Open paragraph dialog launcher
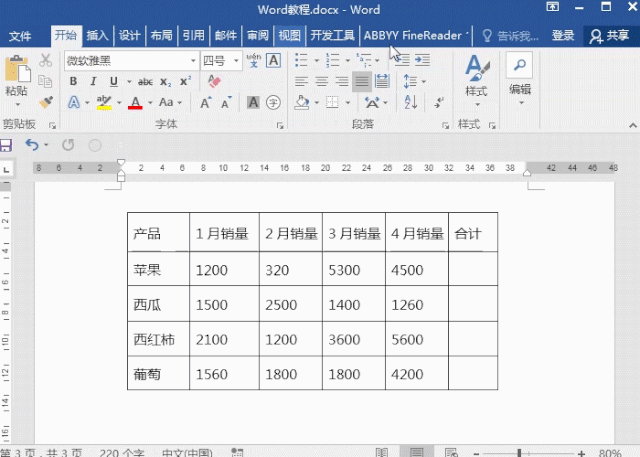This screenshot has width=640, height=457. click(445, 126)
